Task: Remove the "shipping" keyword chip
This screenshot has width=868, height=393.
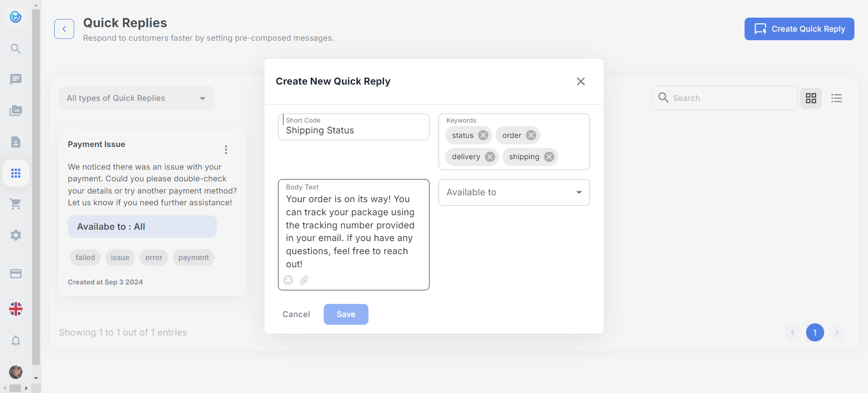Action: coord(549,156)
